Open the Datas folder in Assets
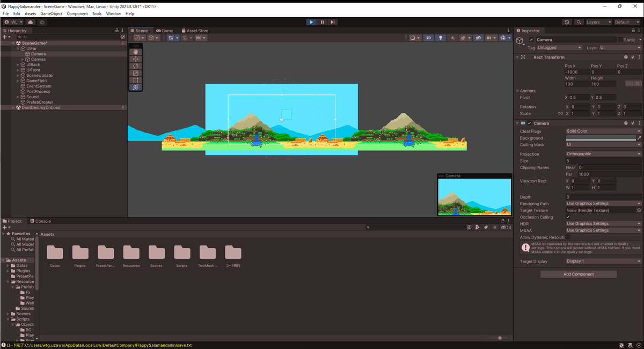This screenshot has width=644, height=349. pos(55,252)
